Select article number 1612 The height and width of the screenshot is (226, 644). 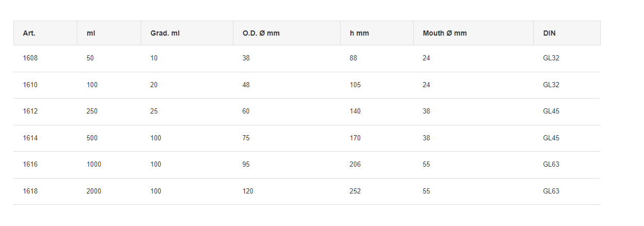(x=30, y=111)
